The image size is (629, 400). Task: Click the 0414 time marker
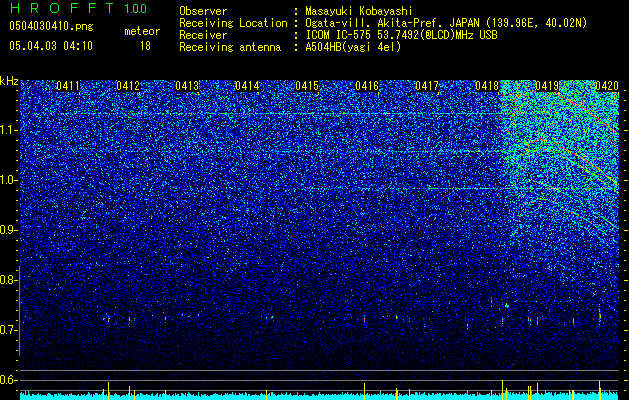[247, 86]
